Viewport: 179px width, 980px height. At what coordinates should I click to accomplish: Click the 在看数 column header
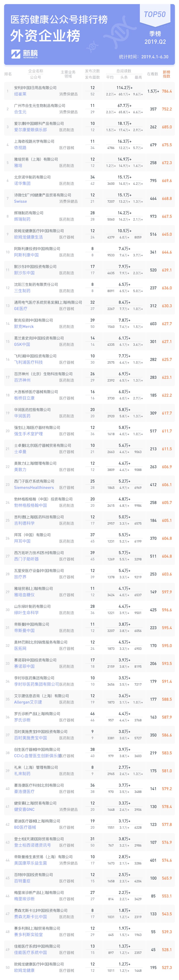point(153,74)
